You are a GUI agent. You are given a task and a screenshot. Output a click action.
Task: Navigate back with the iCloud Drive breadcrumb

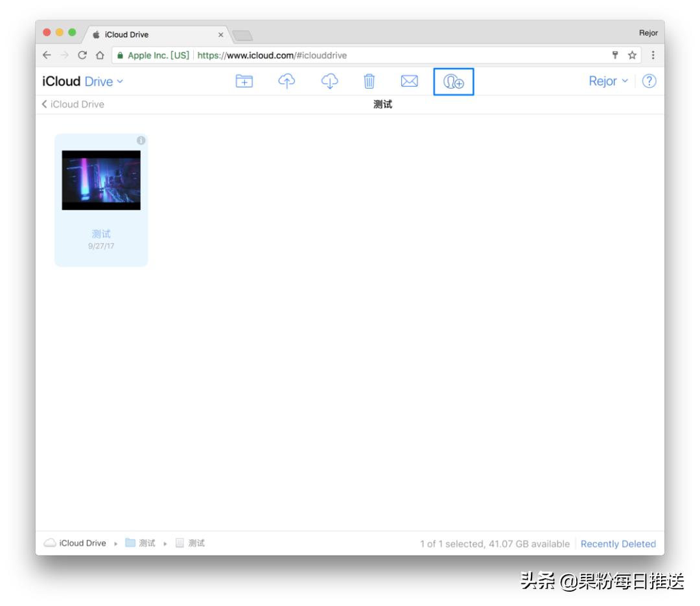point(74,104)
